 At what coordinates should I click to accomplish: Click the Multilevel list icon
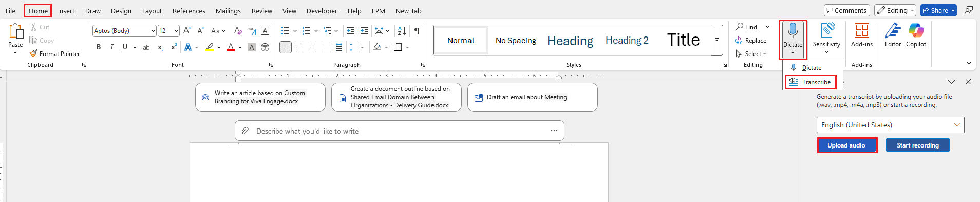point(328,31)
